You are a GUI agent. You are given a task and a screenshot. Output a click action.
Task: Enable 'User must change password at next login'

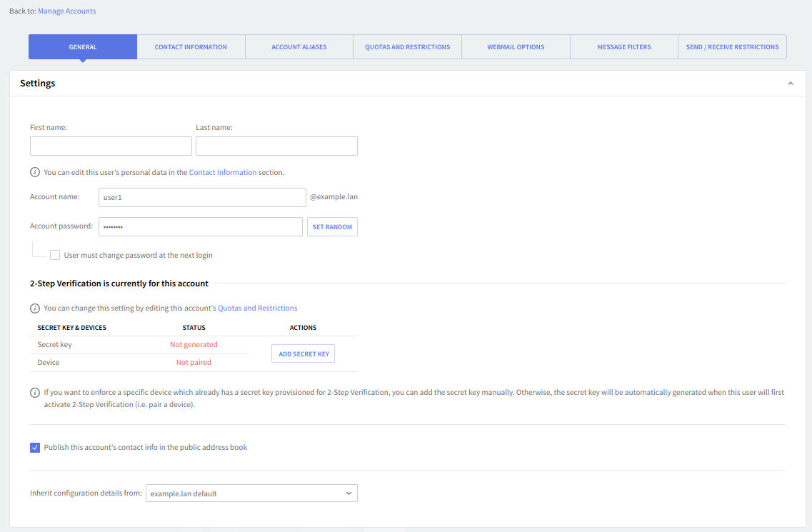(55, 255)
